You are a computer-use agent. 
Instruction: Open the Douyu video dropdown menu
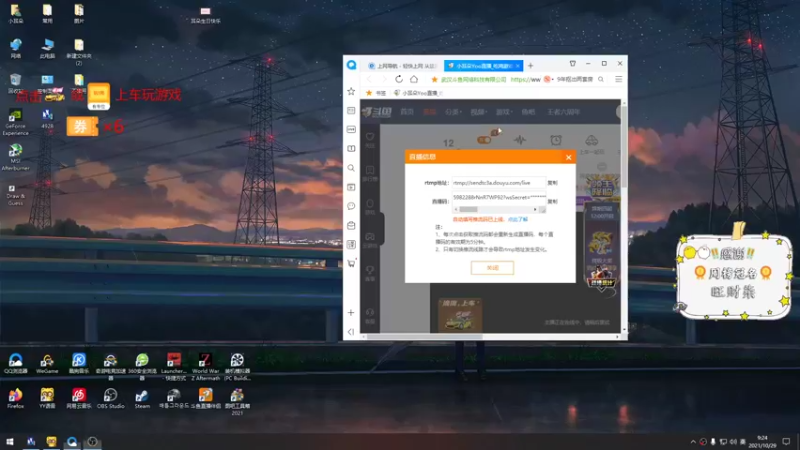[478, 112]
